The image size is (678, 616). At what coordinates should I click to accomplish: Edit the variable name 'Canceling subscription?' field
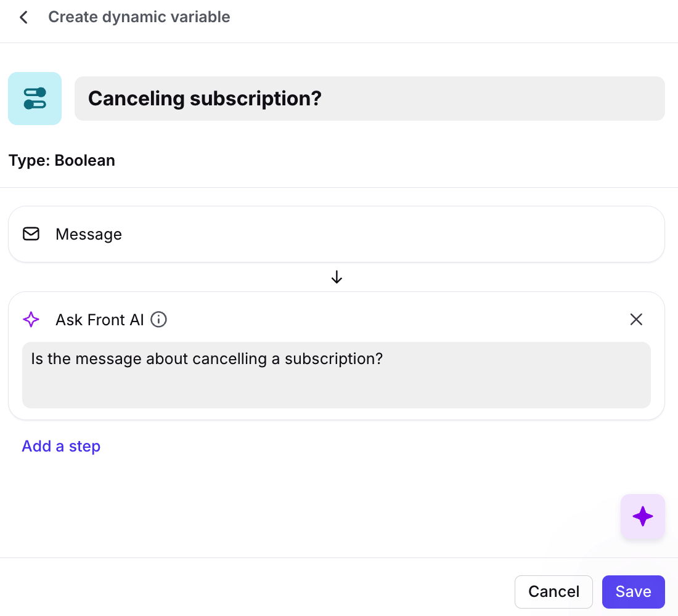point(370,99)
